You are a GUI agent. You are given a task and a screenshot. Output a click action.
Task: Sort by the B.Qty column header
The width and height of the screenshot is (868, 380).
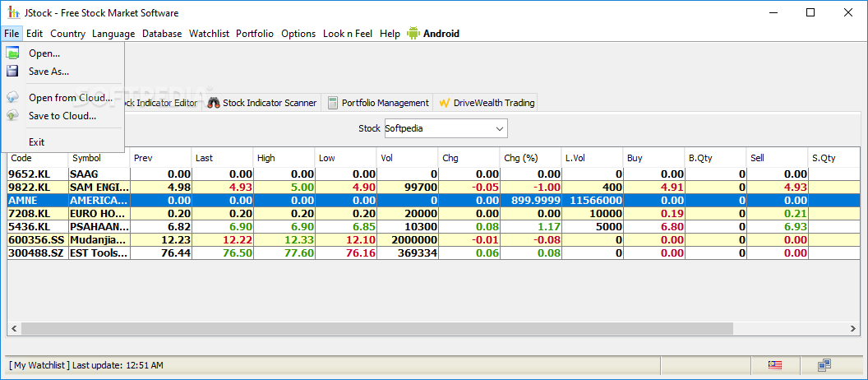click(715, 158)
